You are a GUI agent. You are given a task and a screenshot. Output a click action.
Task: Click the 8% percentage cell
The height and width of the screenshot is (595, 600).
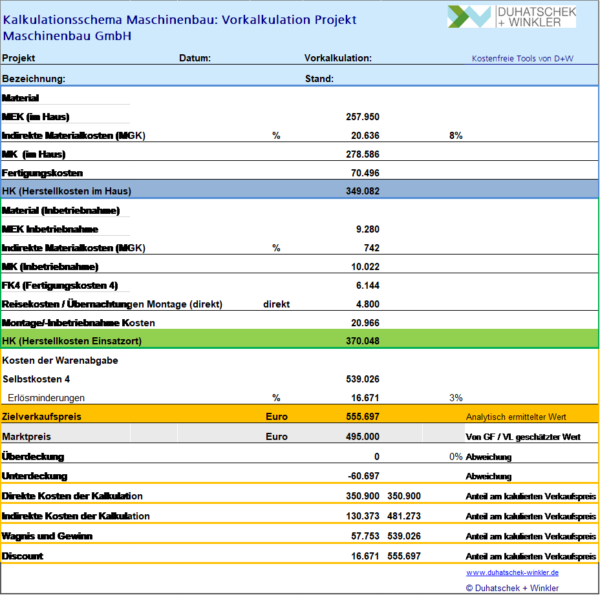[x=456, y=135]
